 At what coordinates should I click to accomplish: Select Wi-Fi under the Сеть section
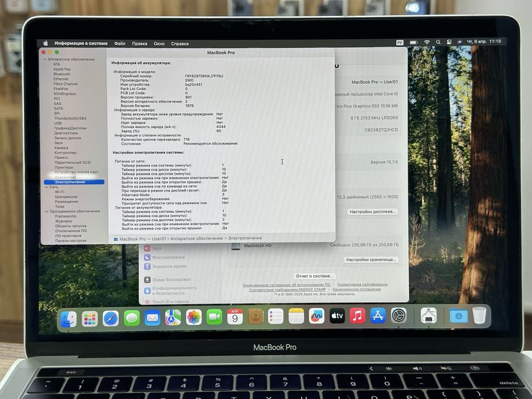[59, 192]
